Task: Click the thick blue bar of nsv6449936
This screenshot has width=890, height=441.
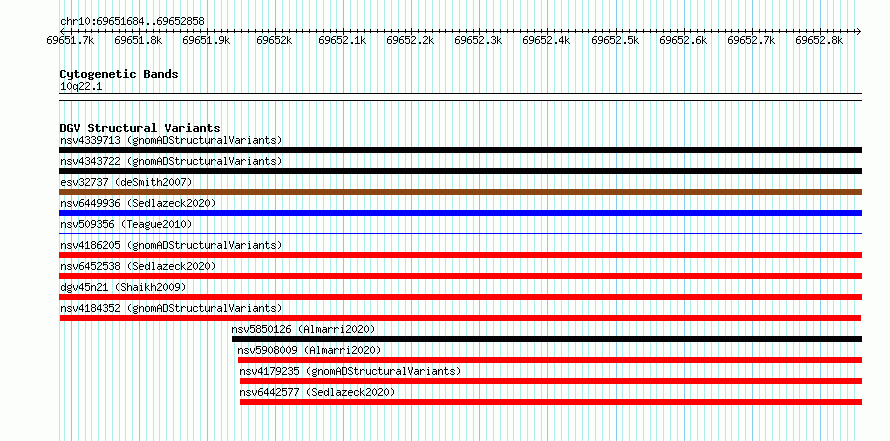Action: (460, 213)
